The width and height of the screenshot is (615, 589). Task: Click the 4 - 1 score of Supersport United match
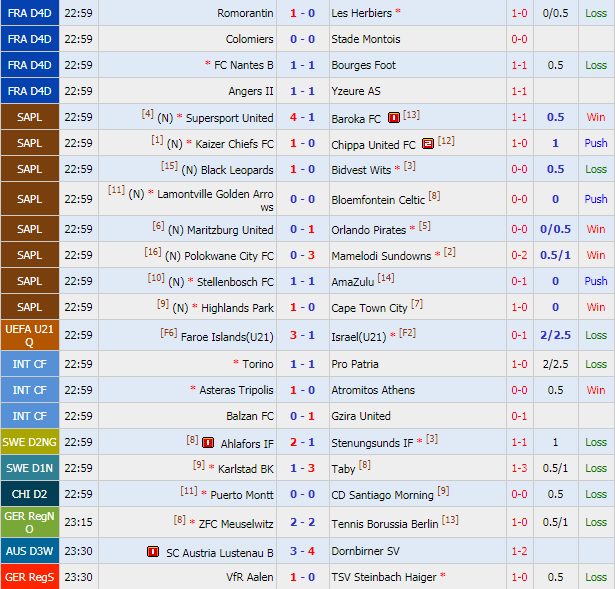[302, 117]
